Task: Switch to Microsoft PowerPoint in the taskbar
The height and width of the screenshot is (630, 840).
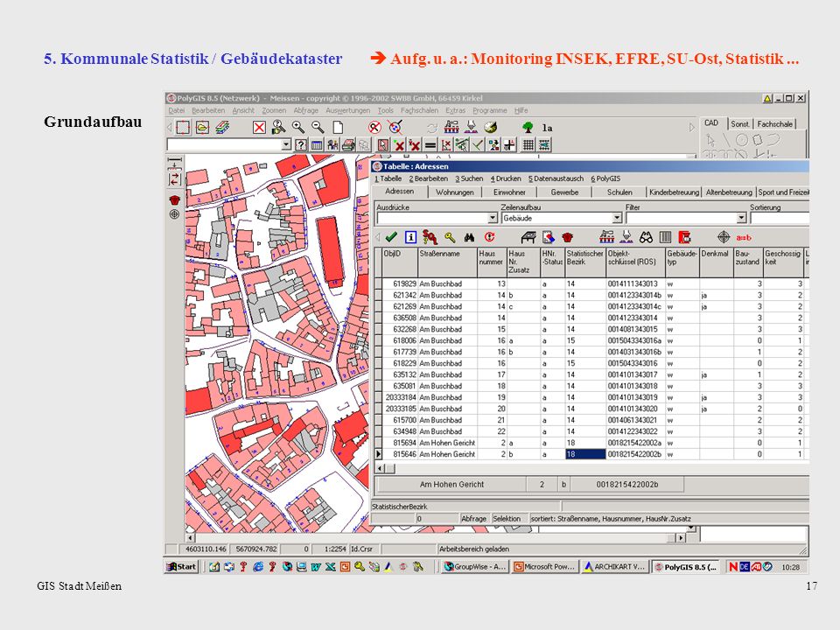Action: [x=544, y=566]
